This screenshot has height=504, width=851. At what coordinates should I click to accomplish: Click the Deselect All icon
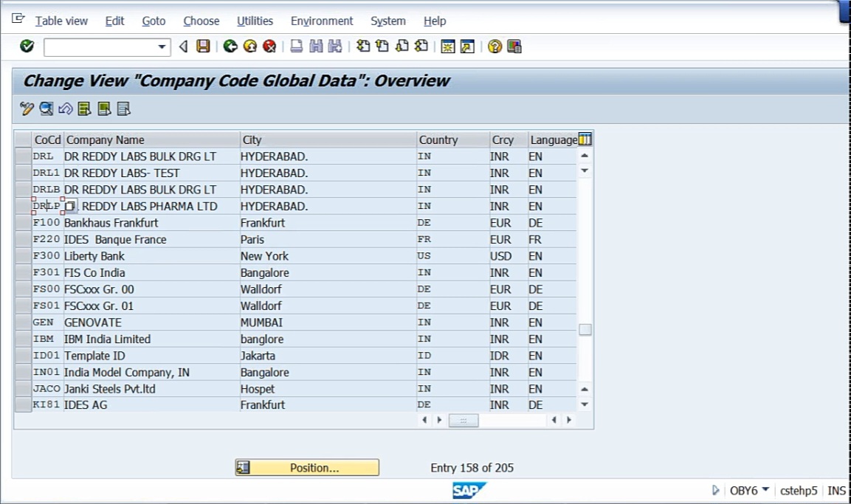[x=124, y=109]
